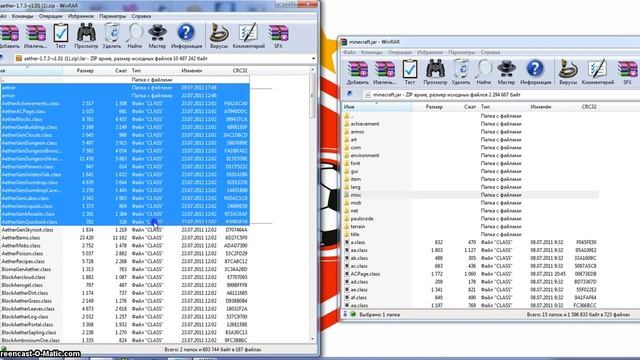Select lang folder in minecraft.jar
The height and width of the screenshot is (360, 640).
[356, 187]
